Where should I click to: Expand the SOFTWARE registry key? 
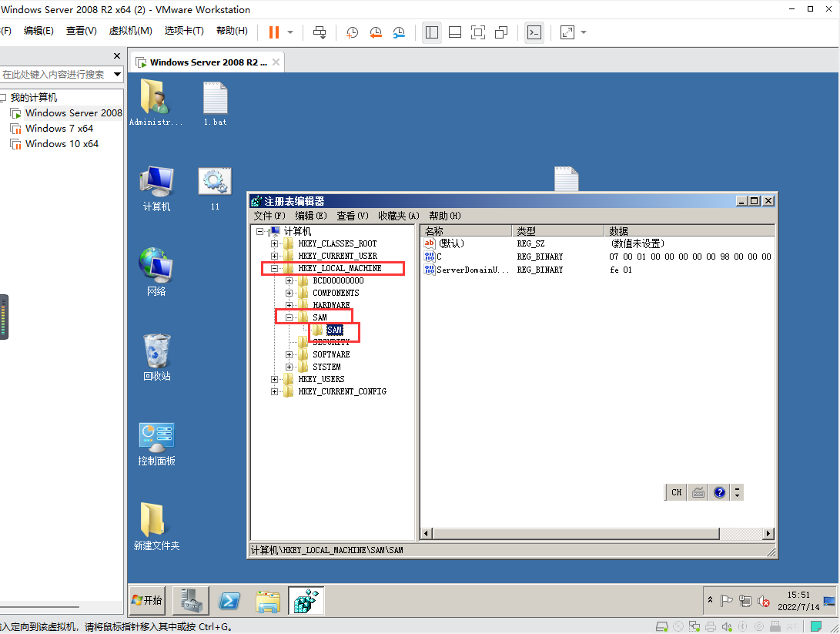click(289, 355)
